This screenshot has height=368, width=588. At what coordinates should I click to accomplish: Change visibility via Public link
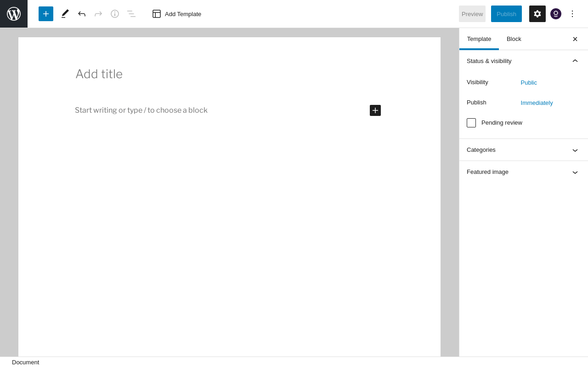click(529, 83)
